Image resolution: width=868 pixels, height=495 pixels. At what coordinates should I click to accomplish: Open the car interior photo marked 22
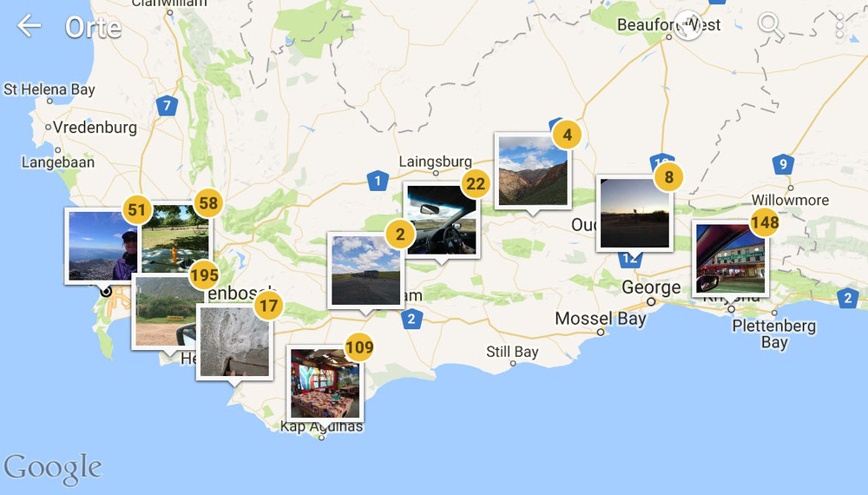(x=441, y=220)
